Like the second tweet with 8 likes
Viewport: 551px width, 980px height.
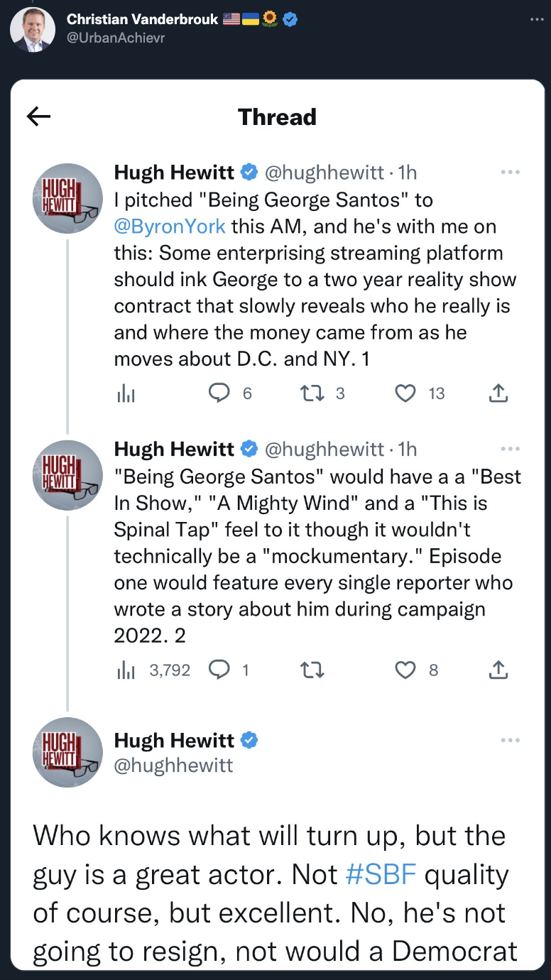(x=405, y=670)
